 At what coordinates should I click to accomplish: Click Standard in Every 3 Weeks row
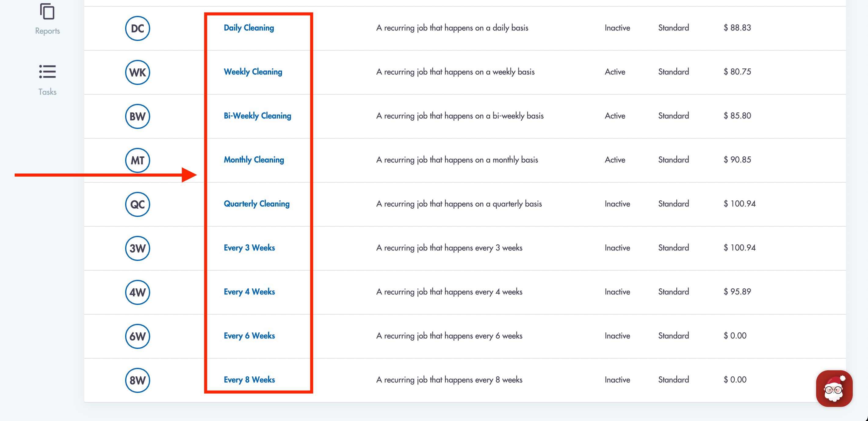[x=674, y=247]
